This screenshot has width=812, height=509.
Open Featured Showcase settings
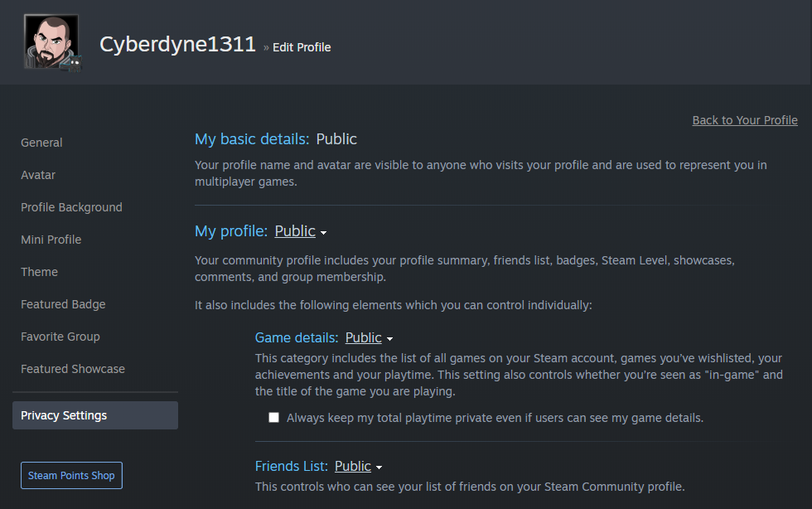[x=73, y=369]
